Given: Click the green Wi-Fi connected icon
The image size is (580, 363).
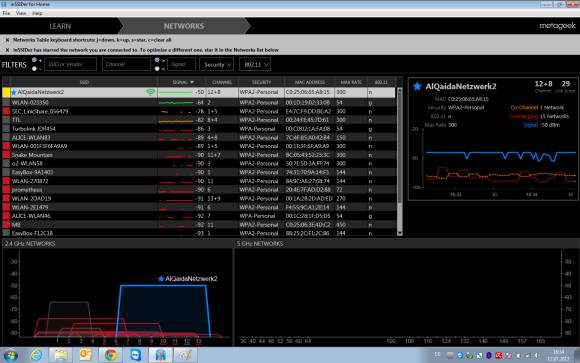Looking at the screenshot, I should (x=151, y=92).
